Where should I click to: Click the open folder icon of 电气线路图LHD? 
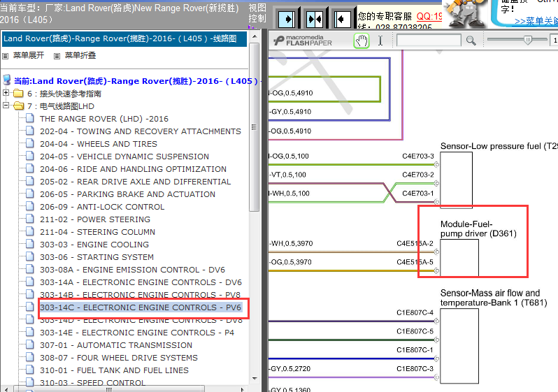[18, 106]
